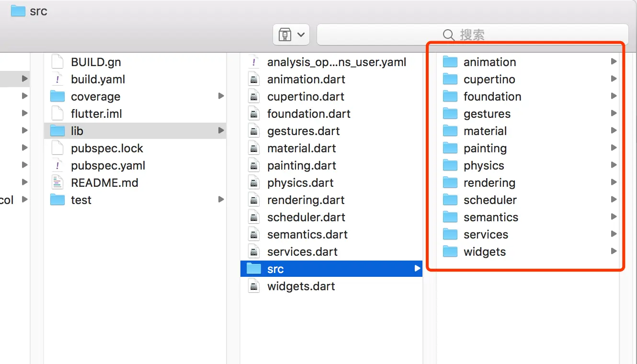Expand the services folder arrow
Image resolution: width=637 pixels, height=364 pixels.
tap(614, 234)
